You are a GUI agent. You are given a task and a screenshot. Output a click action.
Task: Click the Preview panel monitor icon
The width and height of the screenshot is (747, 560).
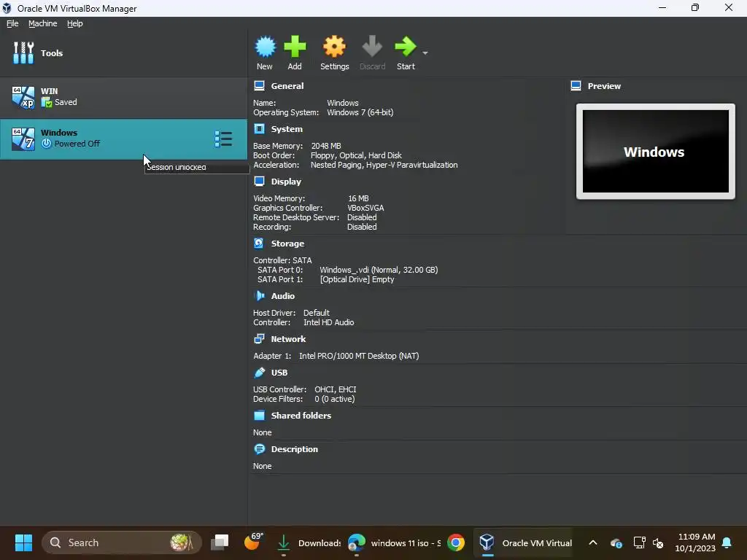576,86
